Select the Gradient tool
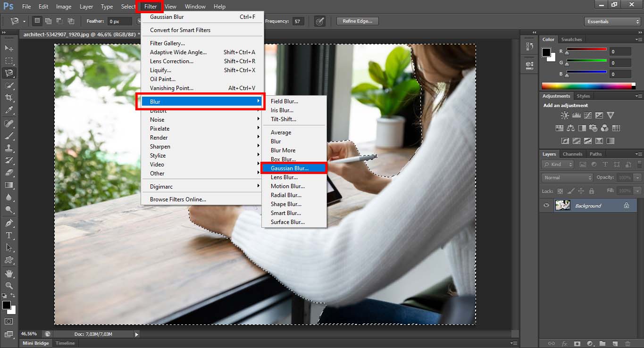The width and height of the screenshot is (644, 348). click(8, 184)
